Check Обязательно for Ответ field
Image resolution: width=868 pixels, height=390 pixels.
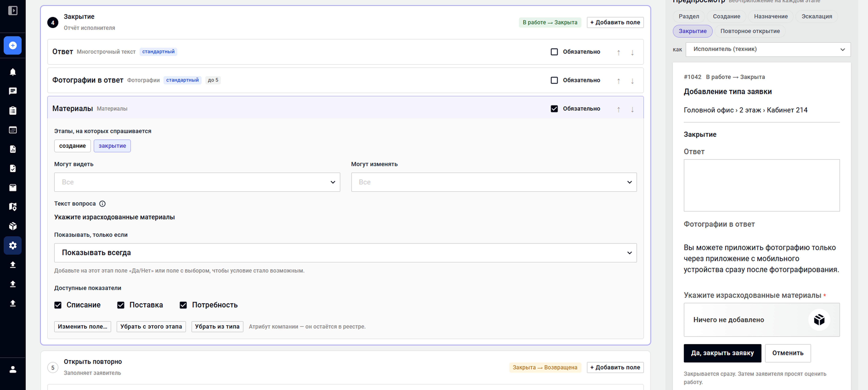[x=554, y=52]
